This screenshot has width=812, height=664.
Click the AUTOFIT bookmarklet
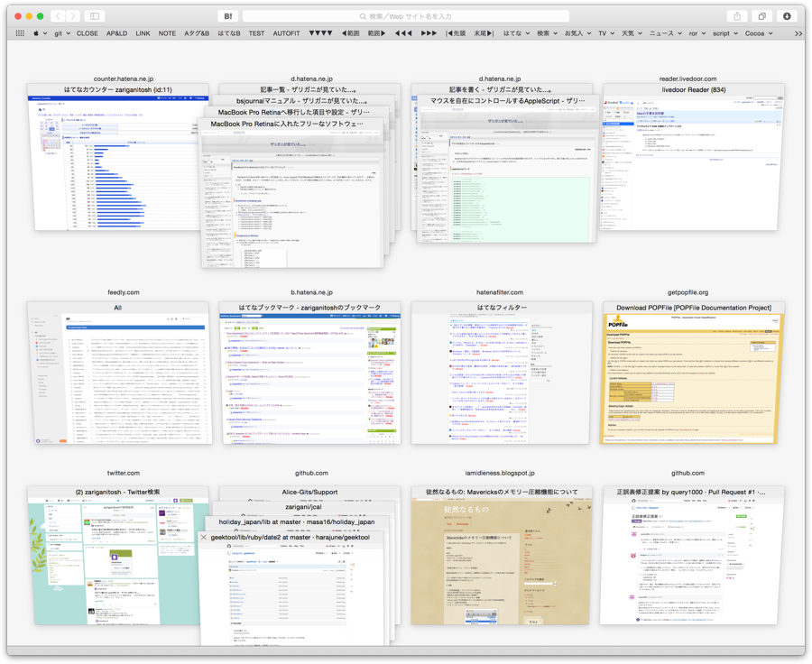(x=286, y=33)
